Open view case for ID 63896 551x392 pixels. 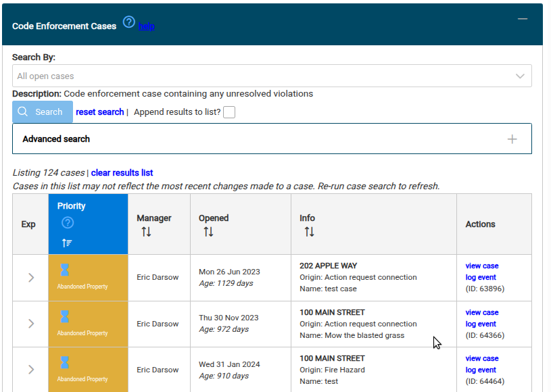point(482,266)
